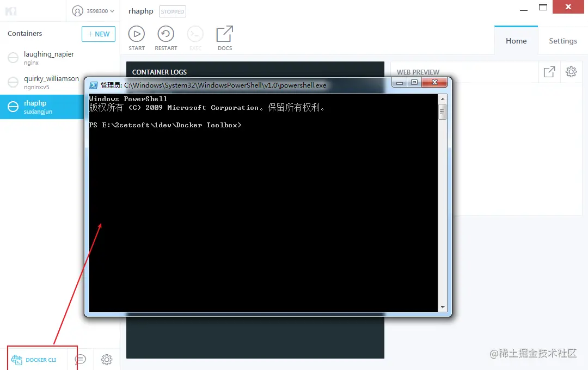Viewport: 588px width, 370px height.
Task: Switch to the Settings tab
Action: tap(563, 41)
